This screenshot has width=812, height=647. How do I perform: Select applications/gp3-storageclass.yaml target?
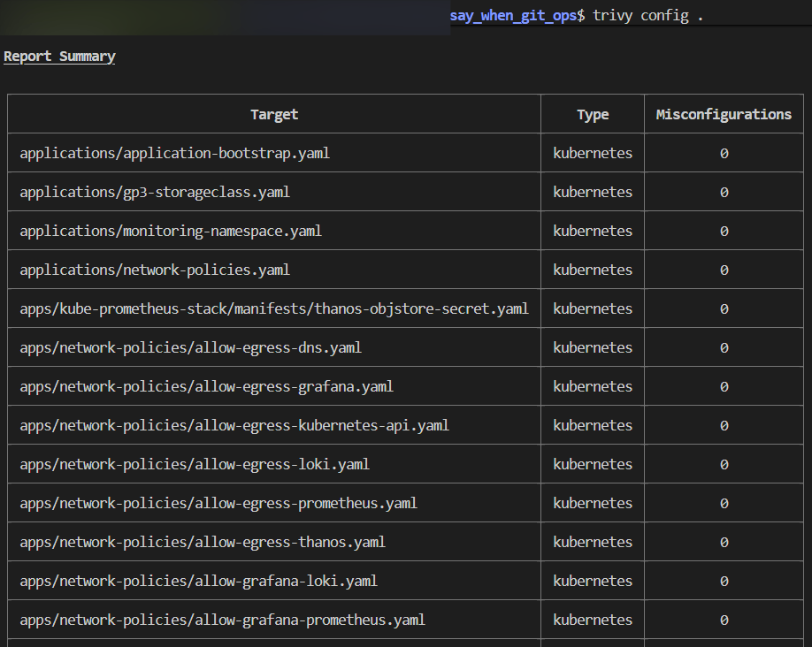coord(155,192)
